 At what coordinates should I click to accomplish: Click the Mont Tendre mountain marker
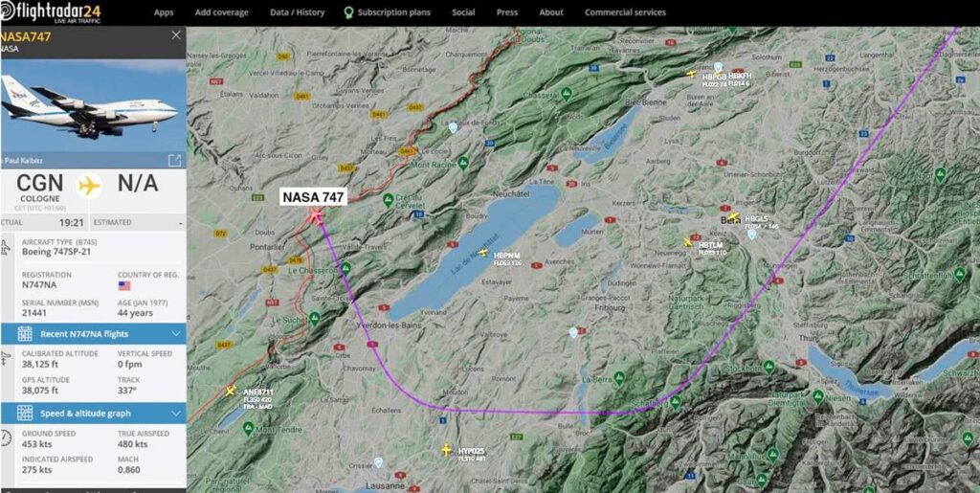pyautogui.click(x=248, y=428)
